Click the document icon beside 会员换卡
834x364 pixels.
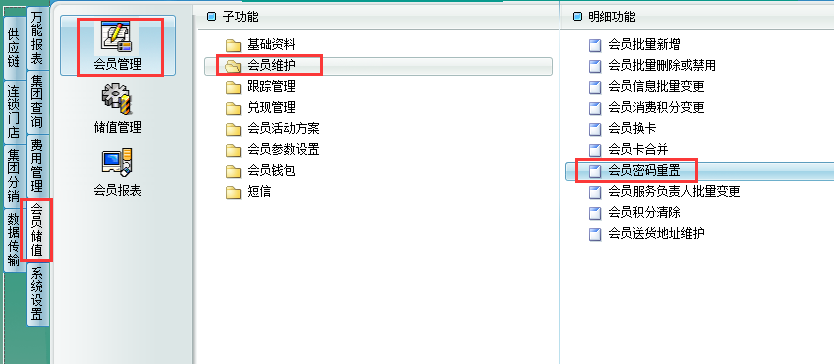pos(595,129)
